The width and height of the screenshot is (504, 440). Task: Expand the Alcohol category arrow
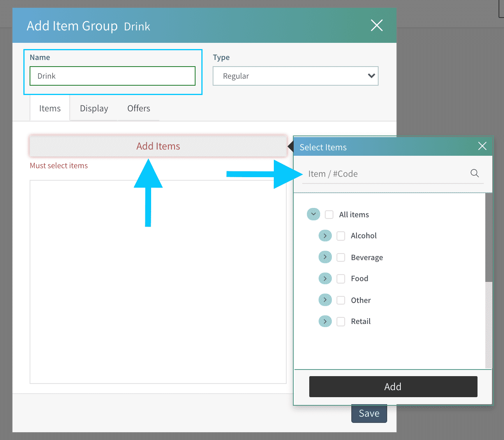tap(325, 236)
